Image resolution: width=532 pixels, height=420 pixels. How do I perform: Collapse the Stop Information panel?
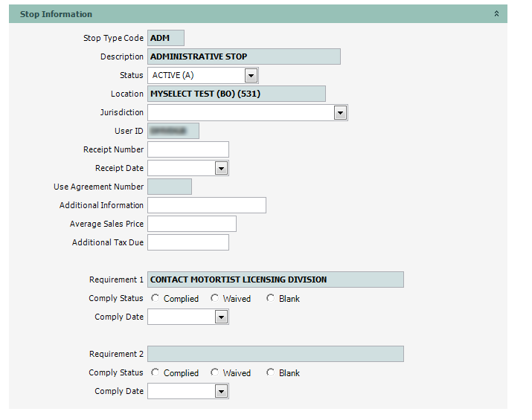click(x=497, y=14)
